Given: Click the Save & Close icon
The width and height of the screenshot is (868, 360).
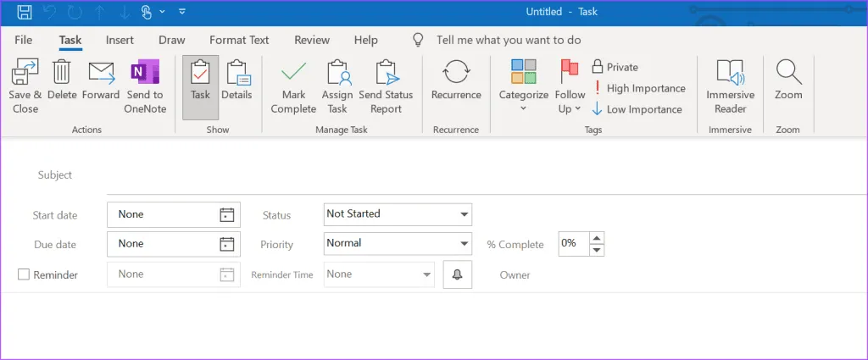Looking at the screenshot, I should pos(25,75).
